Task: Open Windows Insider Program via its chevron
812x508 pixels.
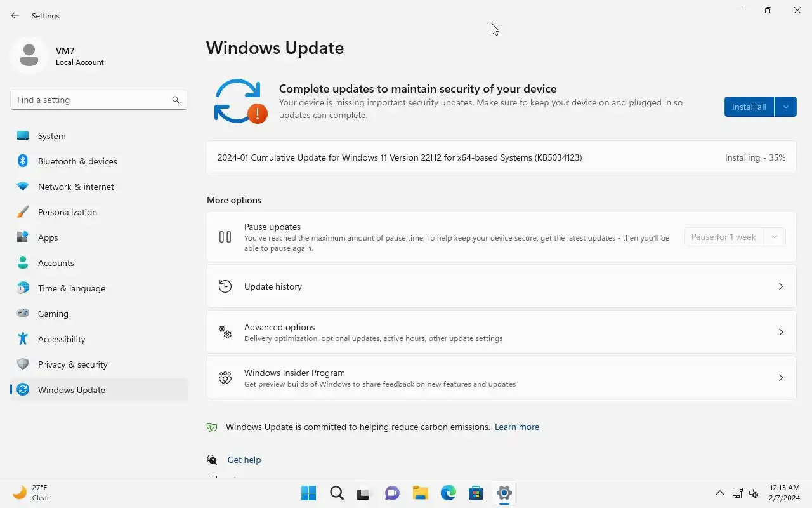Action: click(781, 378)
